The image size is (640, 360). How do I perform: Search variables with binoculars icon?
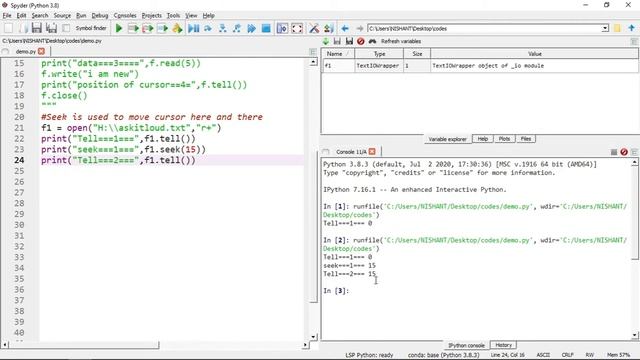click(x=372, y=41)
